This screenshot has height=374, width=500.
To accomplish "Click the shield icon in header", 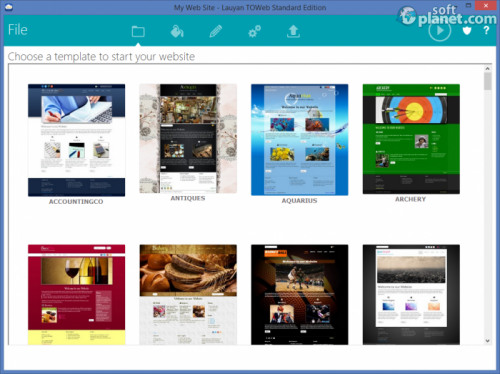I will pos(467,31).
